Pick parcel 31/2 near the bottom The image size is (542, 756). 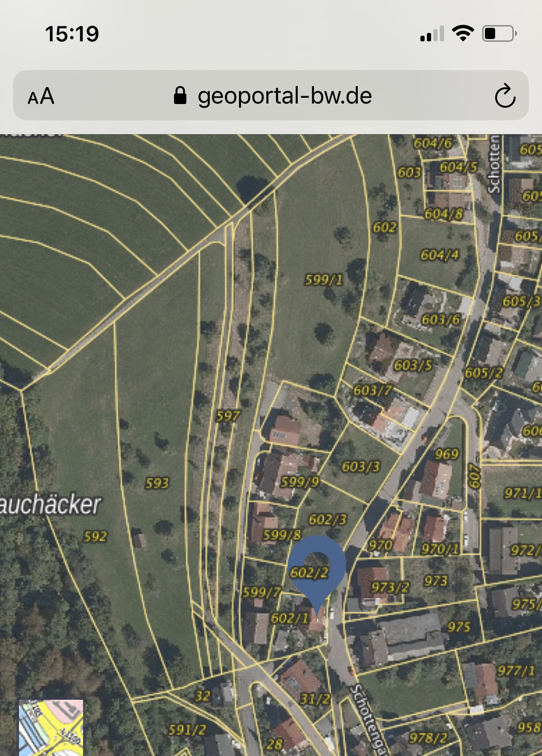(x=315, y=699)
